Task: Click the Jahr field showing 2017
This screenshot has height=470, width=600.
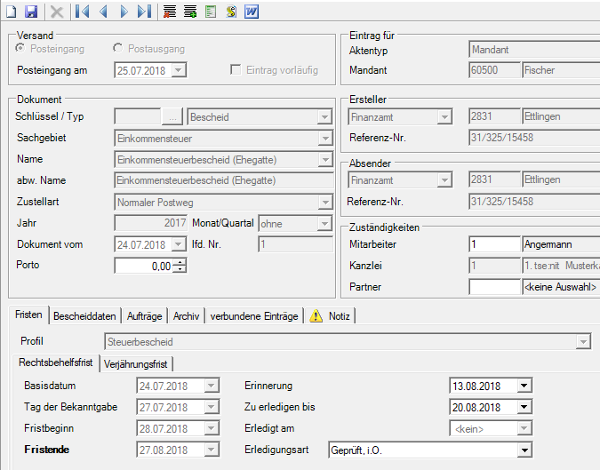Action: [x=151, y=223]
